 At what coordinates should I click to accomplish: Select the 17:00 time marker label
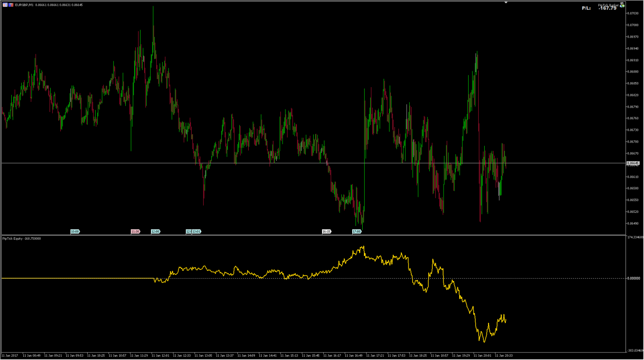tap(356, 231)
